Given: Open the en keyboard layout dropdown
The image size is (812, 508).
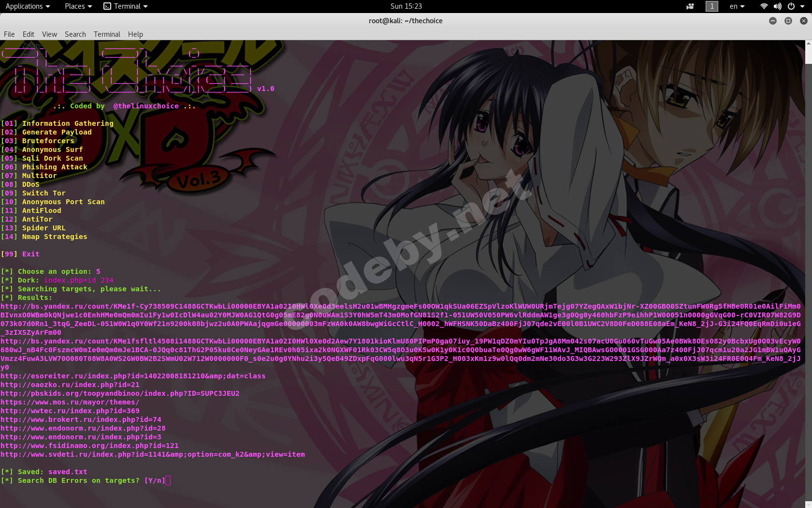Looking at the screenshot, I should 737,6.
